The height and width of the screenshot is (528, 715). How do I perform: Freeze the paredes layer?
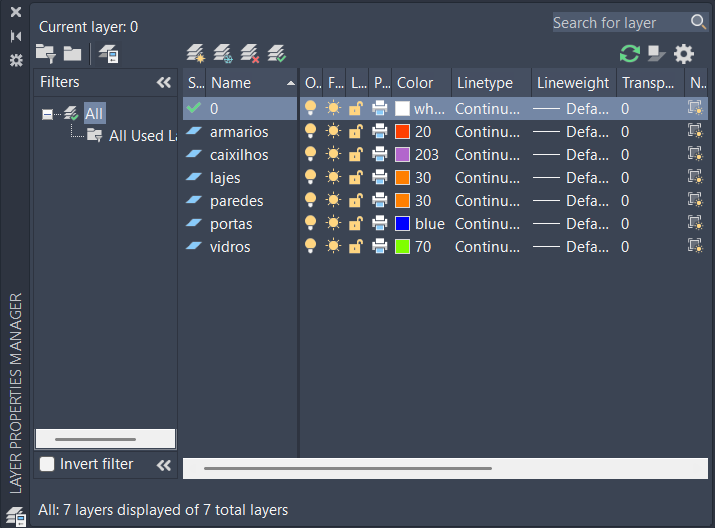tap(334, 201)
